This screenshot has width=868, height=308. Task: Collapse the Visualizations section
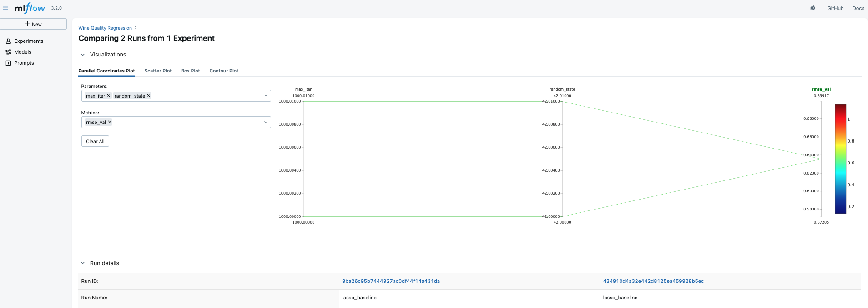click(83, 55)
